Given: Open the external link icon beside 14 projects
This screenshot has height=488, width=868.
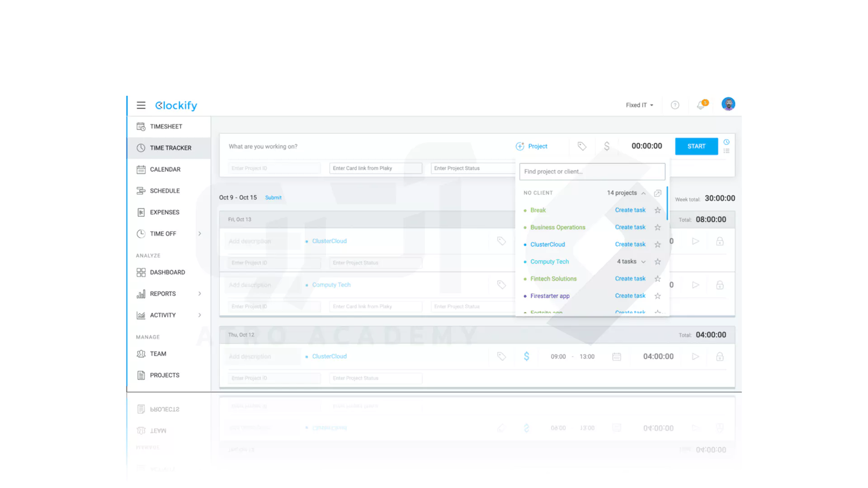Looking at the screenshot, I should coord(658,193).
